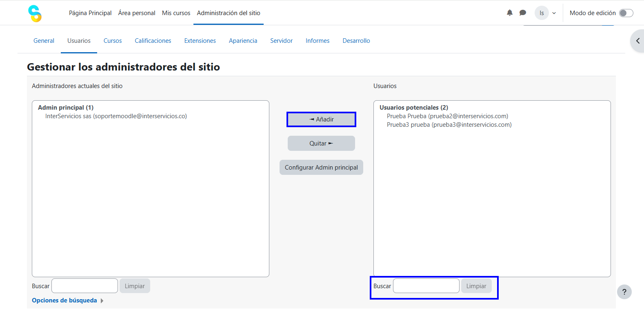This screenshot has width=644, height=311.
Task: Expand the user menu dropdown arrow
Action: pyautogui.click(x=554, y=13)
